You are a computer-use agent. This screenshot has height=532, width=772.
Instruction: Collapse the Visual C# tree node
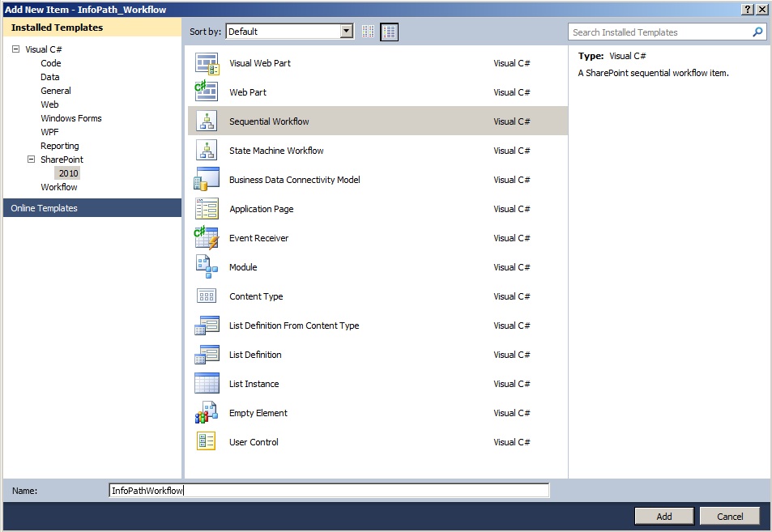(x=15, y=49)
